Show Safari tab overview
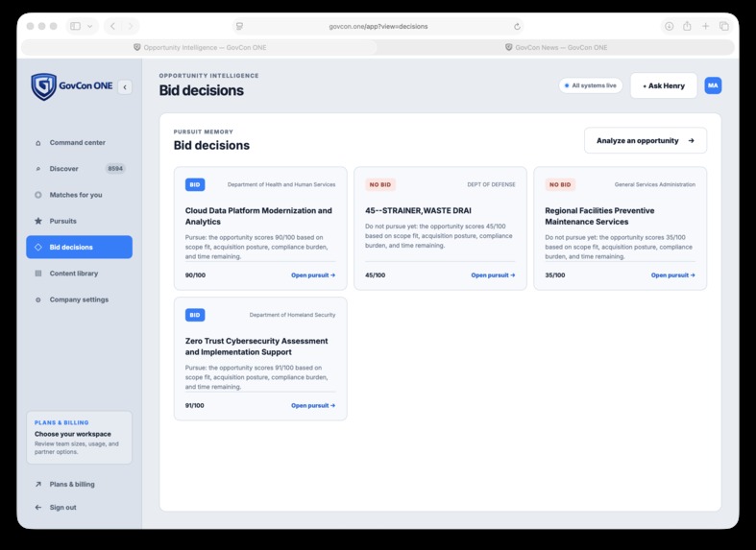Viewport: 756px width, 550px height. (x=723, y=26)
